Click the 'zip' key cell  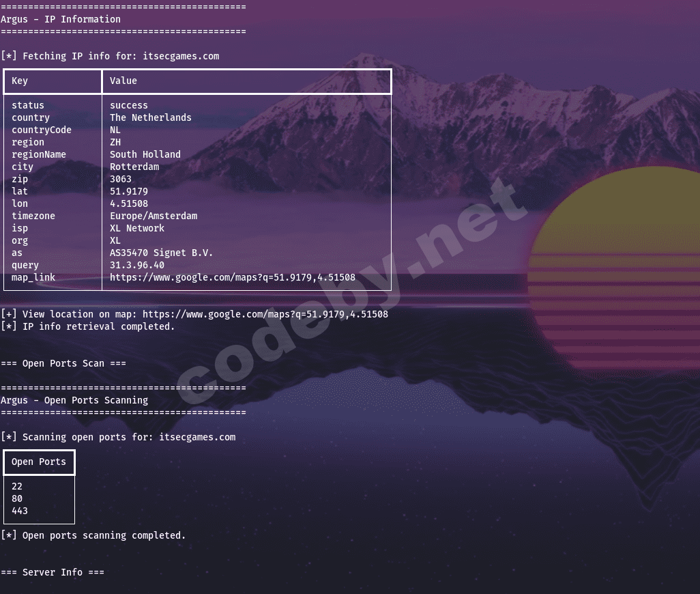(20, 179)
